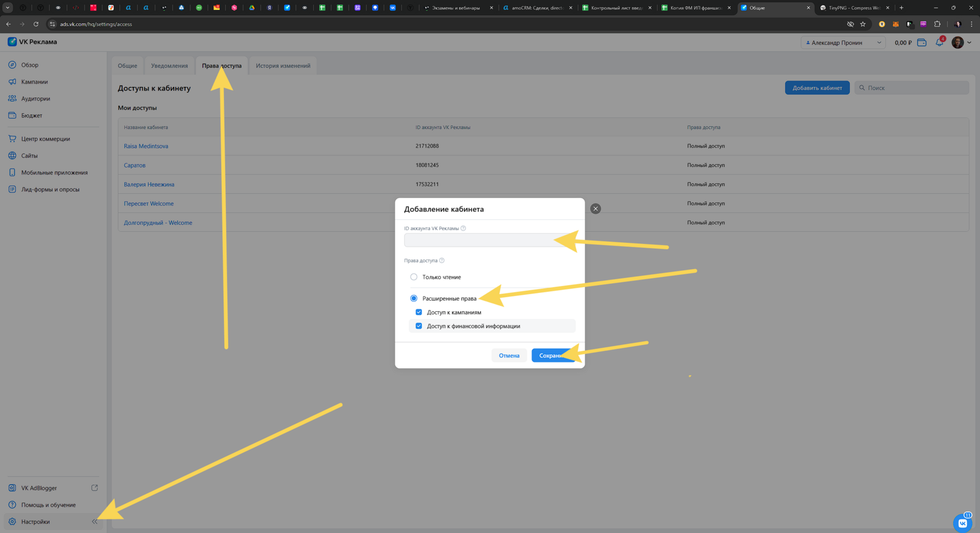Click account ID 21712088 cell
This screenshot has width=980, height=533.
point(427,146)
